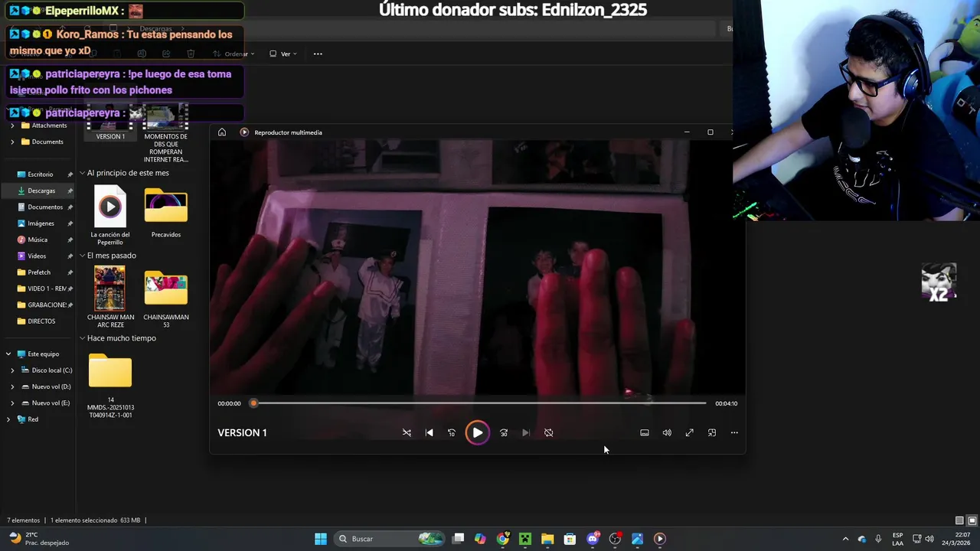Image resolution: width=980 pixels, height=551 pixels.
Task: Unpin Escritorio via its pin icon
Action: click(x=70, y=174)
